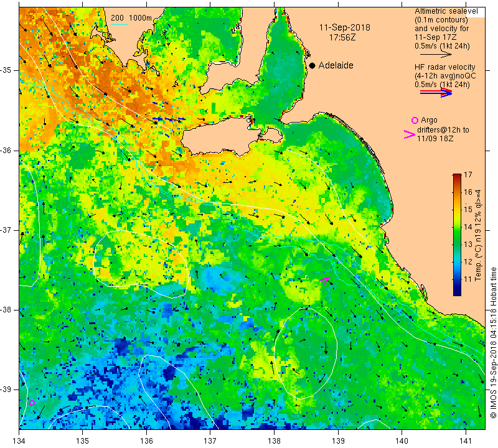Click the 138 longitude axis label
The image size is (498, 448).
pos(274,441)
